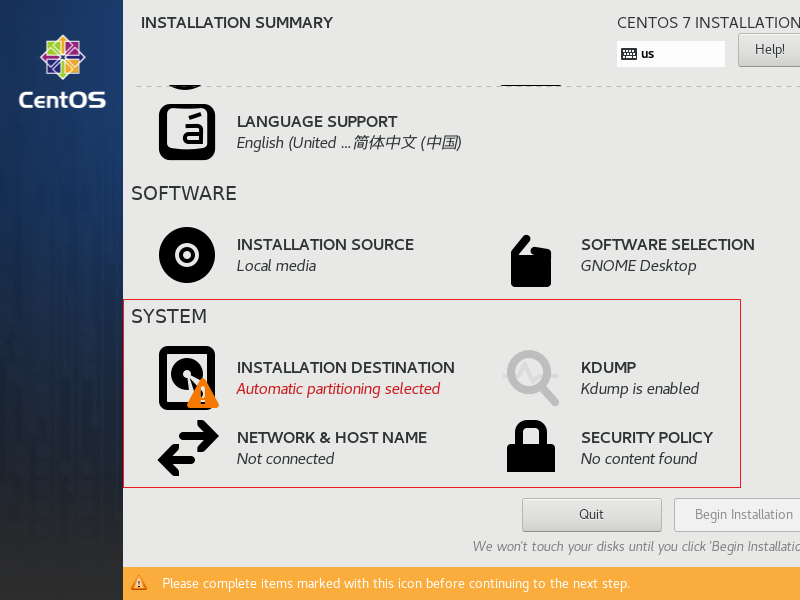Click 'GNOME Desktop' status text
The width and height of the screenshot is (800, 600).
click(638, 266)
